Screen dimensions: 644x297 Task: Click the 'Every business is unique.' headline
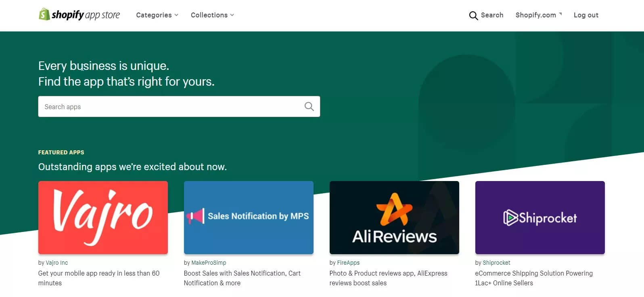[x=104, y=66]
